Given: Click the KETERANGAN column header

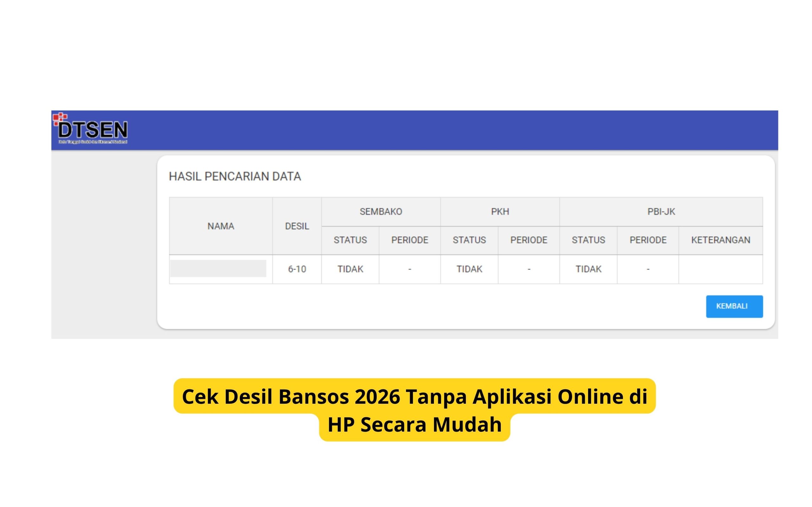Looking at the screenshot, I should (x=721, y=240).
